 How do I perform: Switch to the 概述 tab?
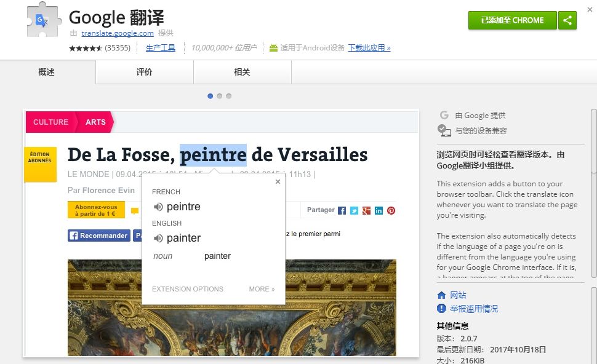(x=47, y=72)
